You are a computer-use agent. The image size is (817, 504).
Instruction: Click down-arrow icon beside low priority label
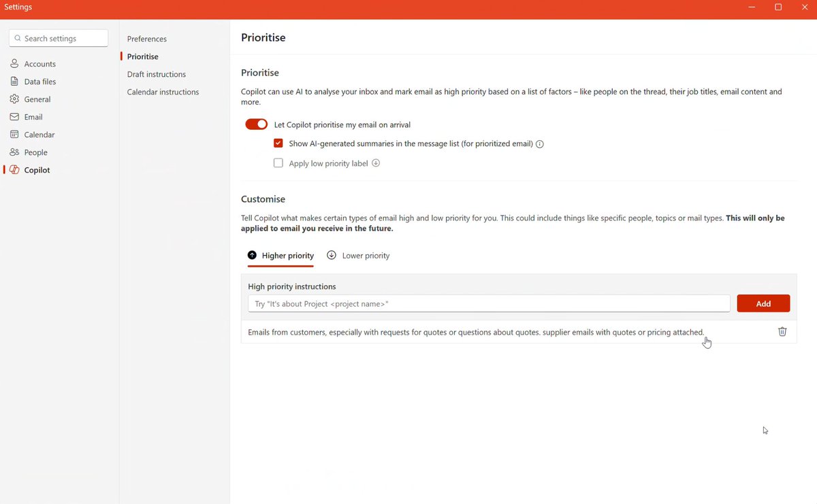[x=376, y=163]
